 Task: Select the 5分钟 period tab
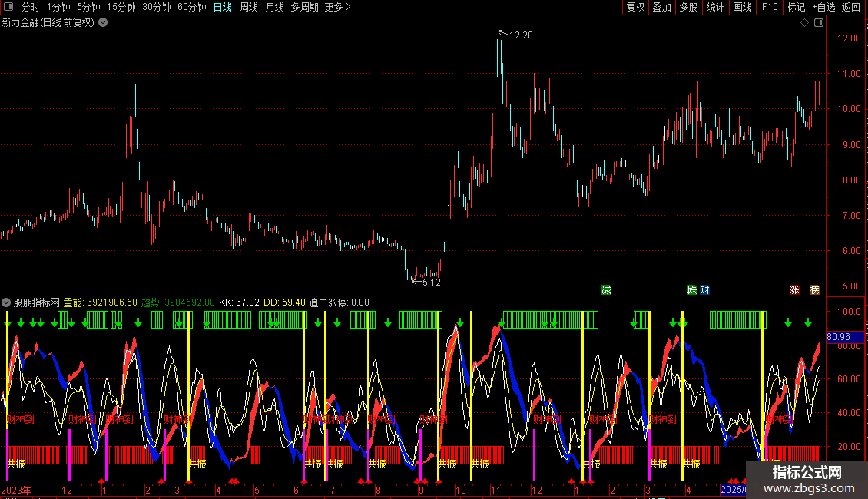point(88,7)
